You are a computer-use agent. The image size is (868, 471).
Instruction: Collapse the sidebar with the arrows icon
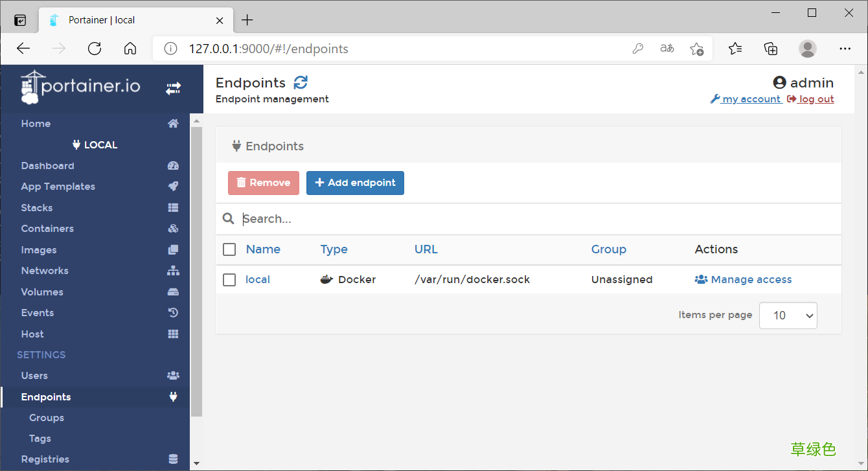[x=173, y=87]
